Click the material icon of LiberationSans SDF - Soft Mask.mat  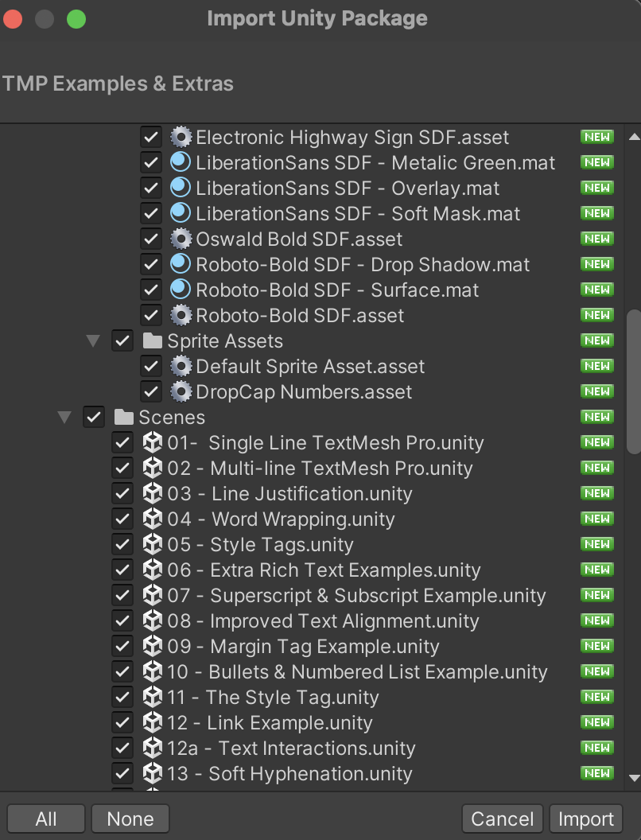[x=181, y=213]
